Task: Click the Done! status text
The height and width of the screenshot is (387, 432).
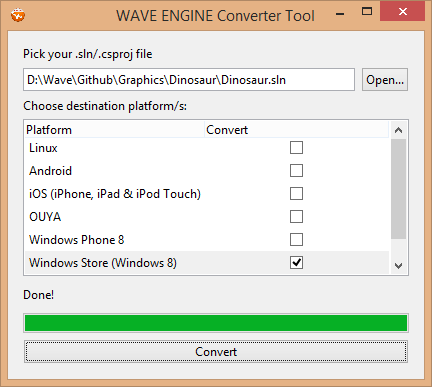Action: 38,295
